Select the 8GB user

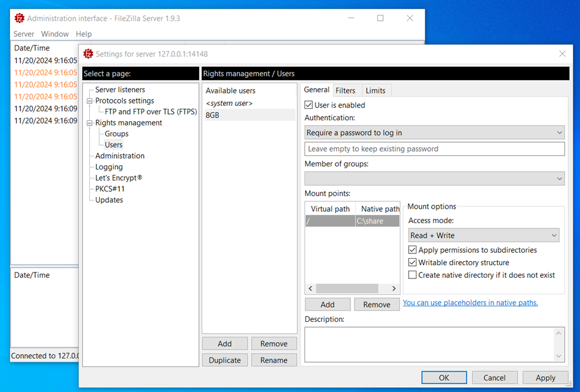(250, 115)
